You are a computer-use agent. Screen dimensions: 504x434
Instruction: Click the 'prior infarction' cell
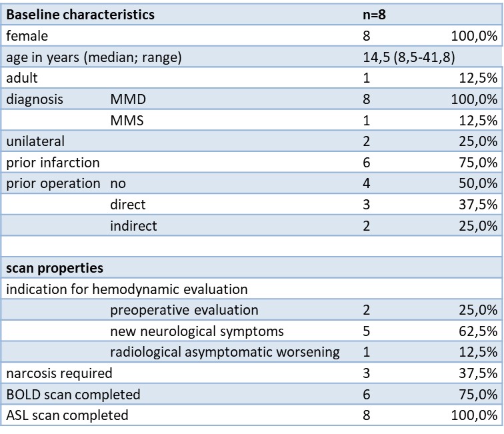[x=53, y=163]
